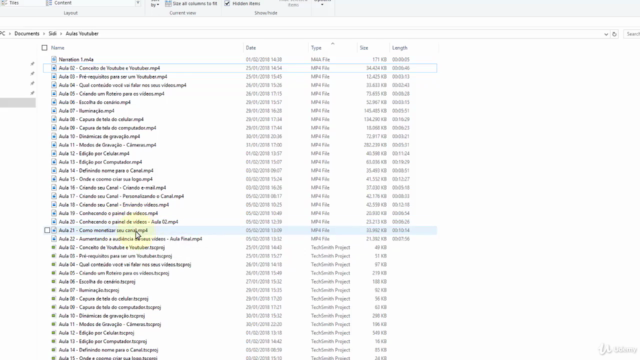Click the MP4 icon of Aula 15 - Onde e como criar sua logo.mp4

coord(54,179)
